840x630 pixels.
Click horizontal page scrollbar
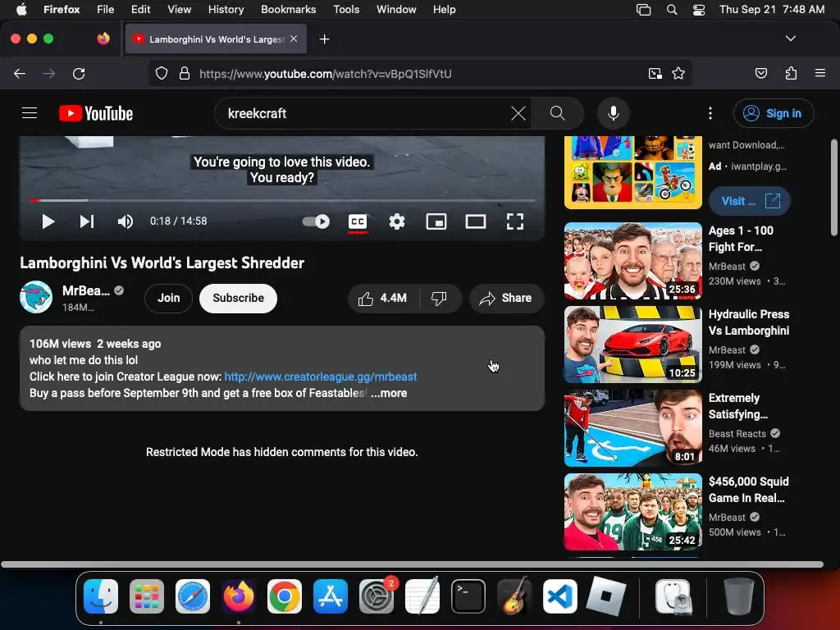point(412,564)
